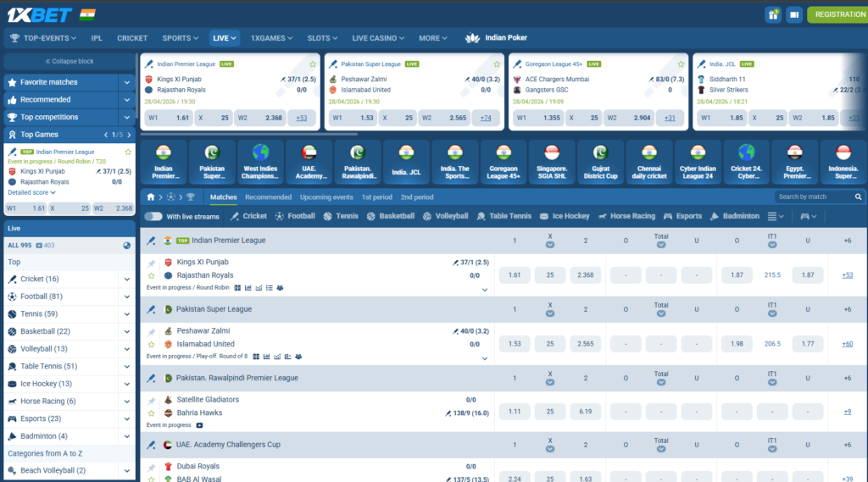The image size is (868, 482).
Task: Go to previous Top Games page
Action: [x=106, y=135]
